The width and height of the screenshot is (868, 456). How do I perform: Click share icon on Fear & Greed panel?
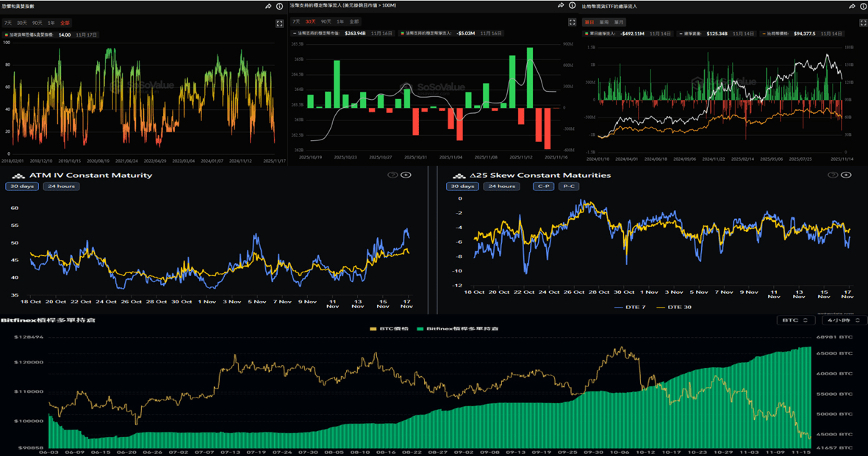269,6
